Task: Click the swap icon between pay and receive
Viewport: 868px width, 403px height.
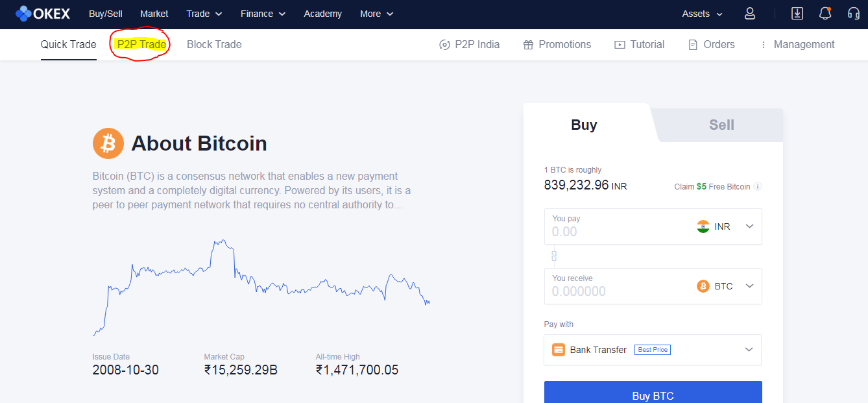Action: point(554,256)
